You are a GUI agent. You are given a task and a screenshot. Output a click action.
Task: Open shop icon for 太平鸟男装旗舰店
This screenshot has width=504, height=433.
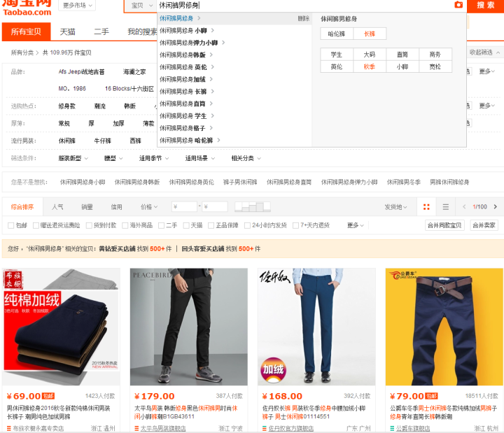(136, 428)
